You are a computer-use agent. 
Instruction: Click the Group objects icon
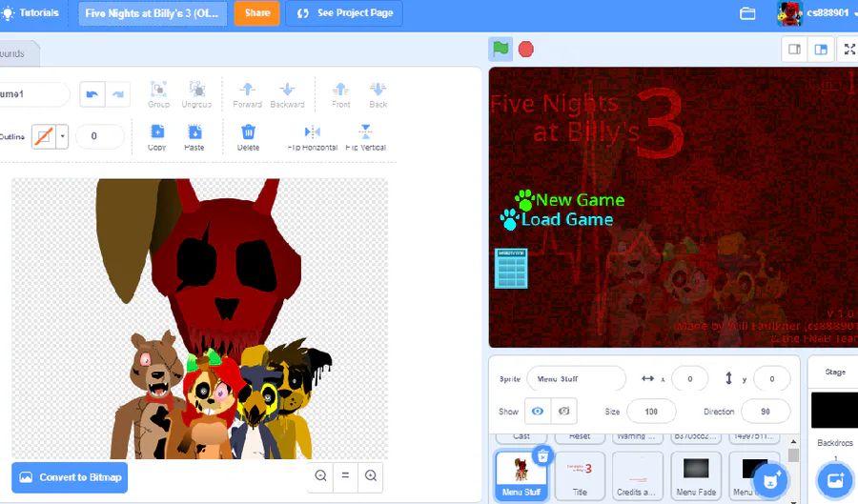point(158,94)
